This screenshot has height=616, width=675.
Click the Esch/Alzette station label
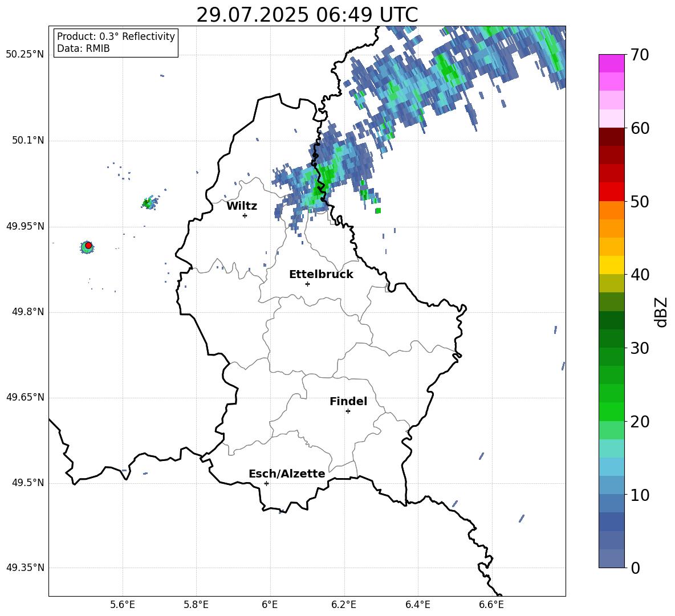pyautogui.click(x=287, y=474)
